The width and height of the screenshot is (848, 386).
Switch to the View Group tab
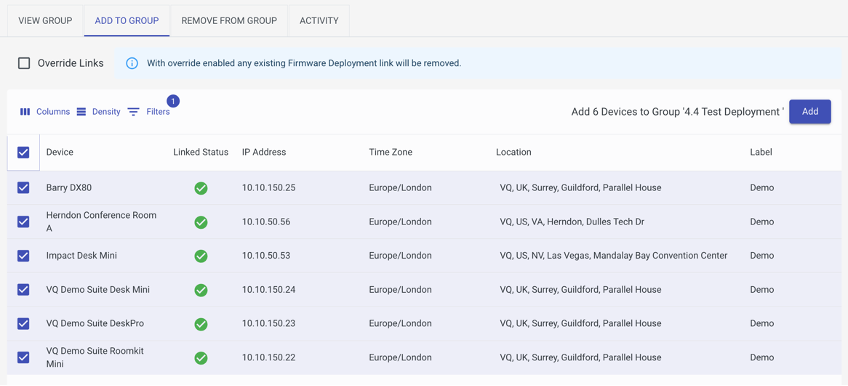click(x=45, y=21)
